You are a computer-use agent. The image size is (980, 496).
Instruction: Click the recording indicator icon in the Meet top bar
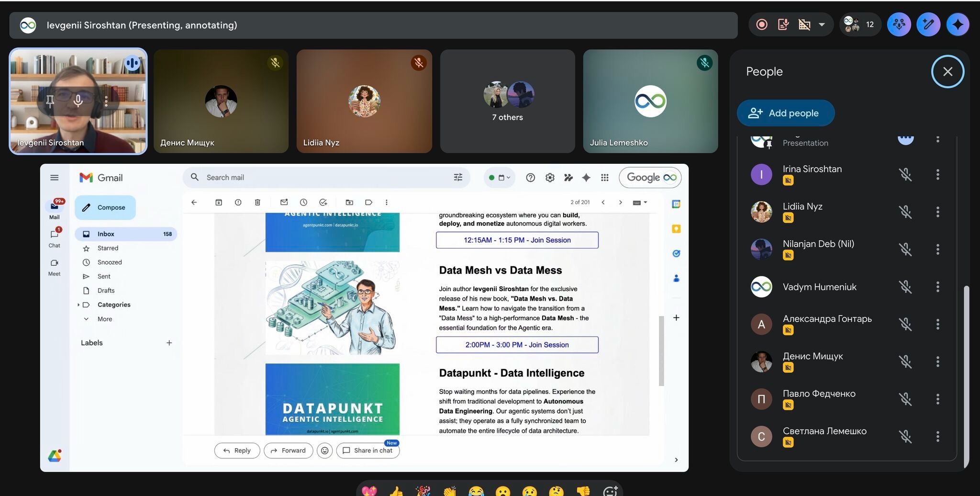click(x=761, y=24)
